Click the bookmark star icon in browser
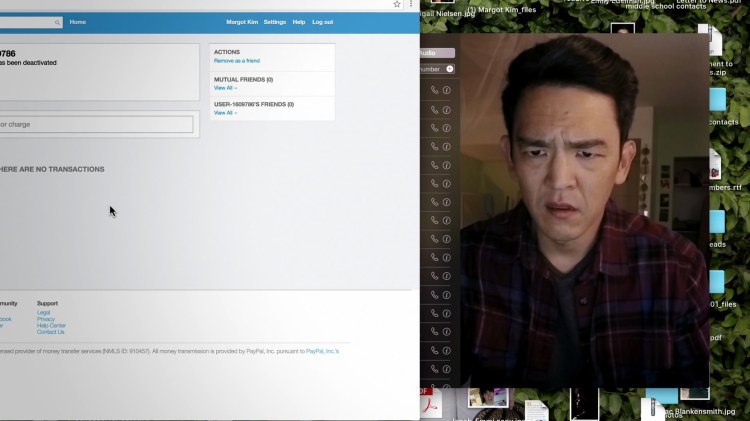Image resolution: width=750 pixels, height=421 pixels. point(397,5)
